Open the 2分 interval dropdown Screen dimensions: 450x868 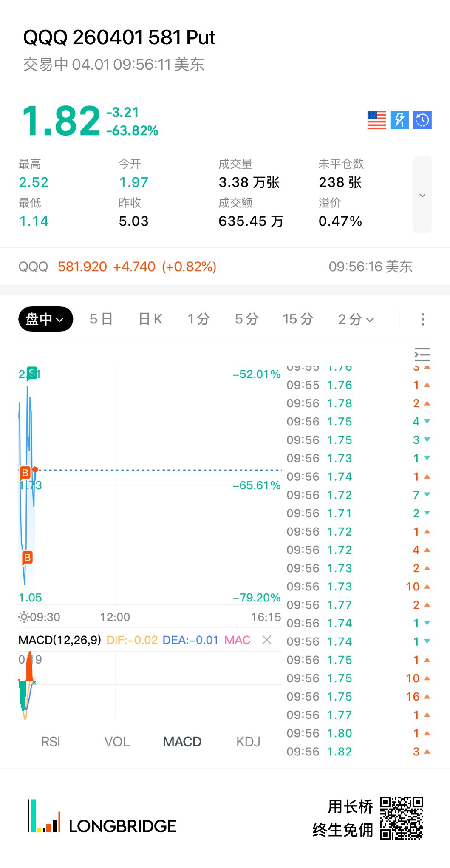coord(356,319)
